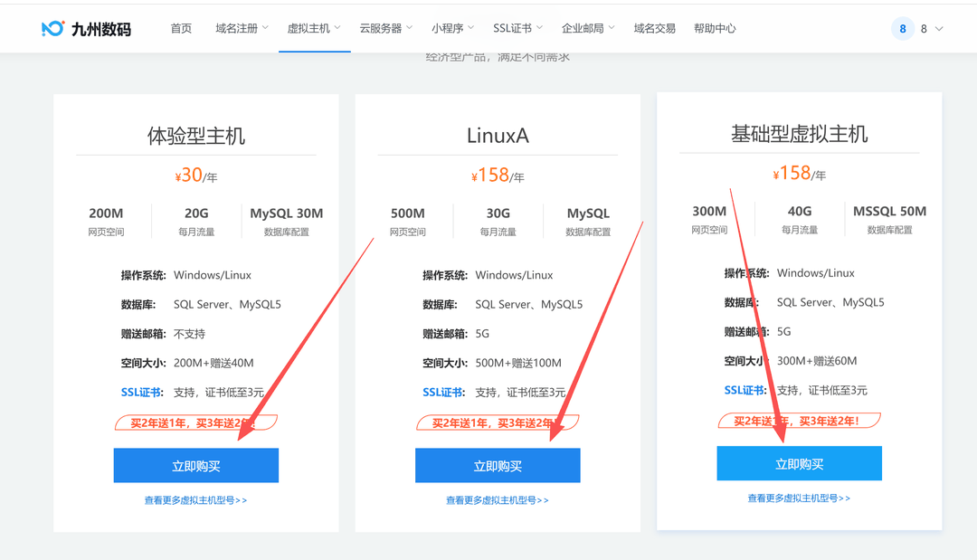Open 查看更多虚拟主机型号 under 体验型主机
Viewport: 977px width, 560px height.
[x=195, y=500]
